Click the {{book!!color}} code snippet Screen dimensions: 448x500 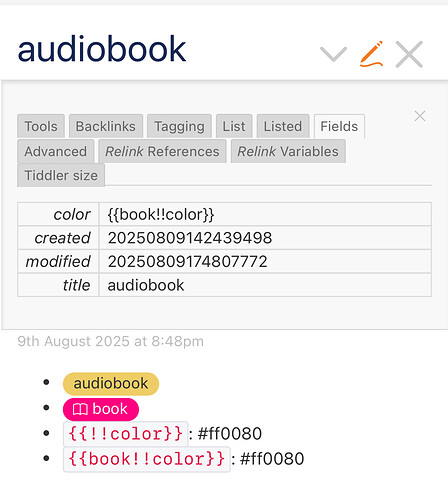pyautogui.click(x=147, y=459)
